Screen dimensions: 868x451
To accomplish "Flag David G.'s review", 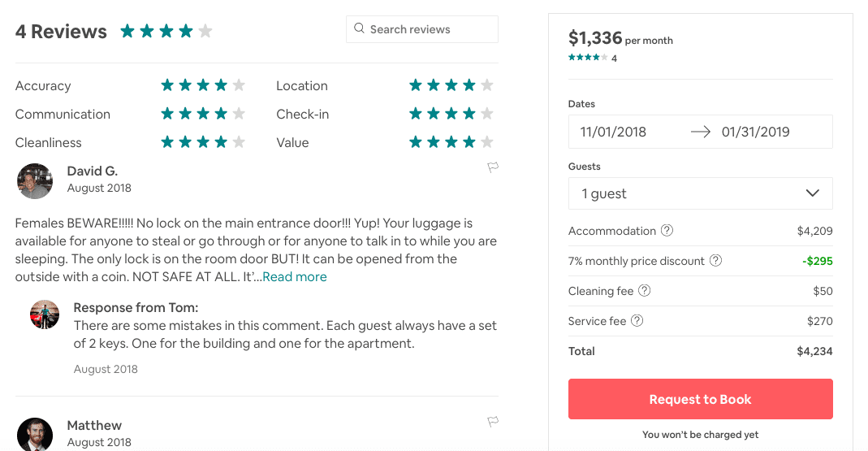I will (x=493, y=167).
